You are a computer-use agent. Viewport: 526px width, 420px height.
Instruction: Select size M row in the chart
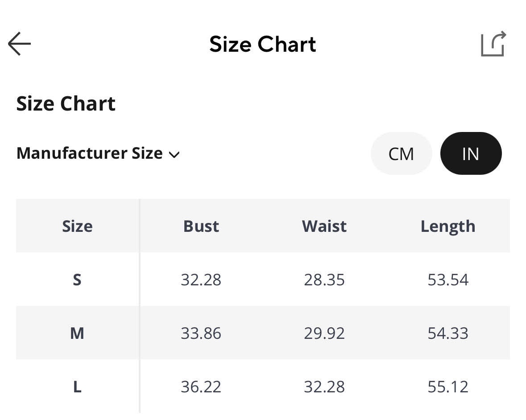(77, 333)
